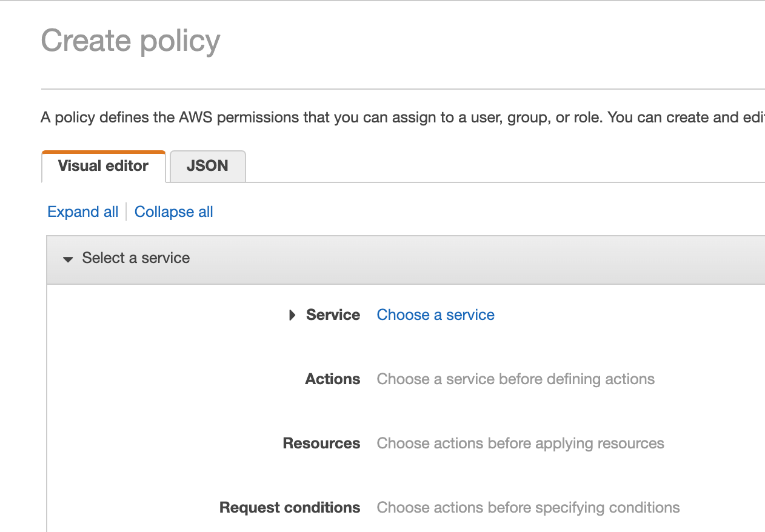Click the separator between Expand all and Collapse all
The width and height of the screenshot is (765, 532).
tap(126, 212)
